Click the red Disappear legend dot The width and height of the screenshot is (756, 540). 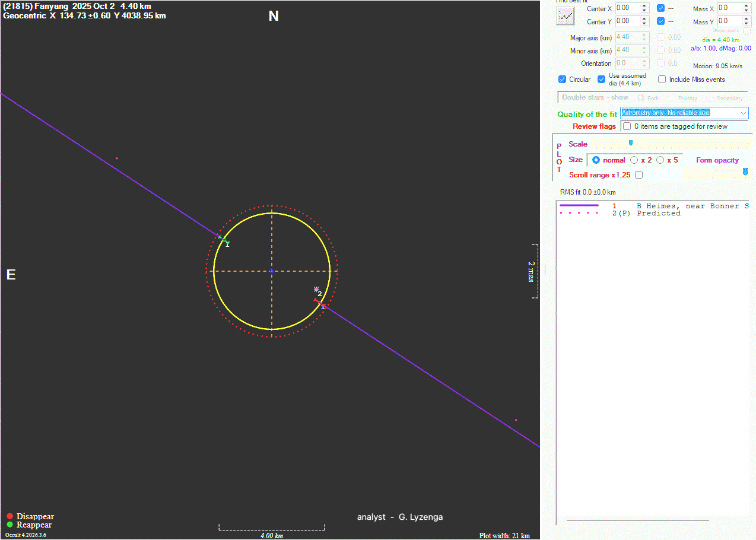point(9,516)
